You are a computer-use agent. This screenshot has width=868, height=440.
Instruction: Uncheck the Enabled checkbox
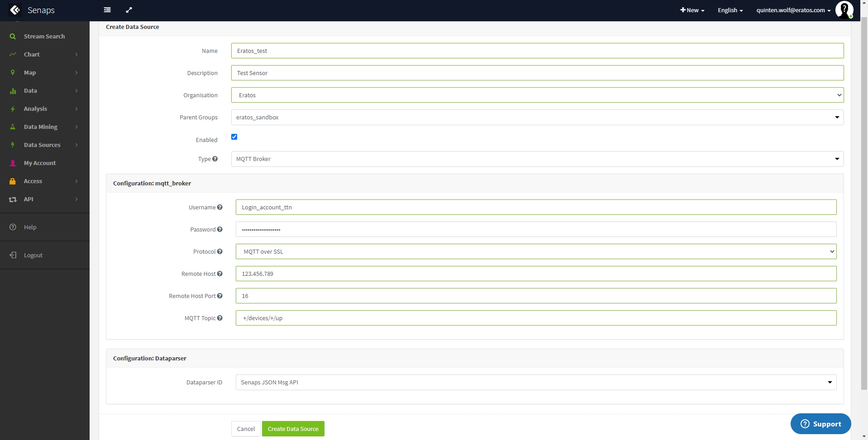click(234, 137)
